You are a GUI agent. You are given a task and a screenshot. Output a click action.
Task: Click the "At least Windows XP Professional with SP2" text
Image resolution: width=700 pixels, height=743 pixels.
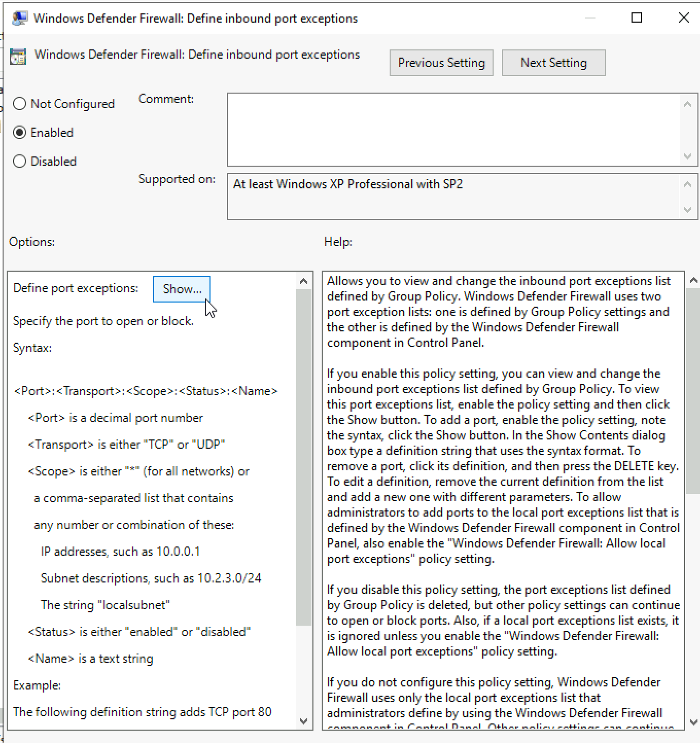point(348,184)
